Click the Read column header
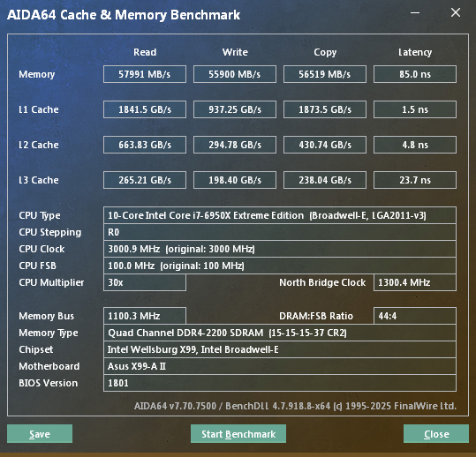This screenshot has height=457, width=476. [x=145, y=52]
